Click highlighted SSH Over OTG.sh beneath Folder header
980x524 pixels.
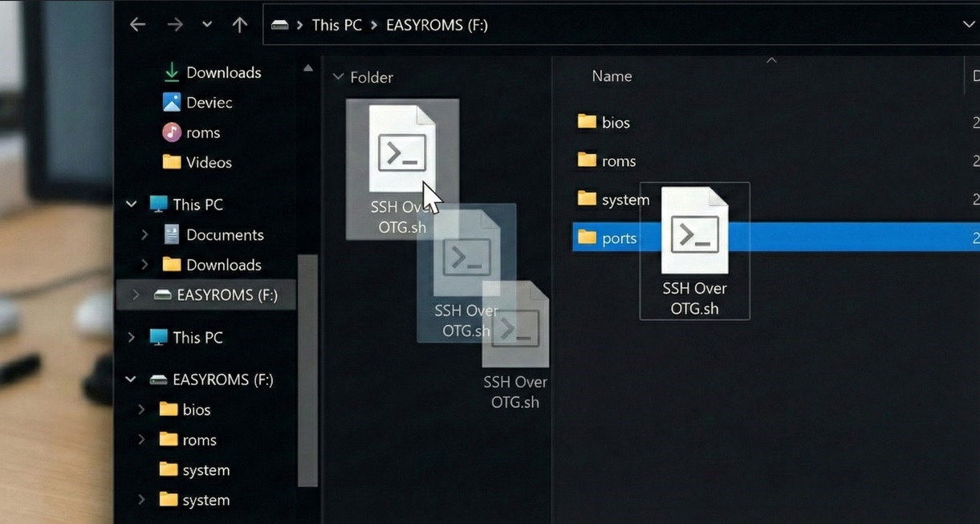(x=402, y=169)
